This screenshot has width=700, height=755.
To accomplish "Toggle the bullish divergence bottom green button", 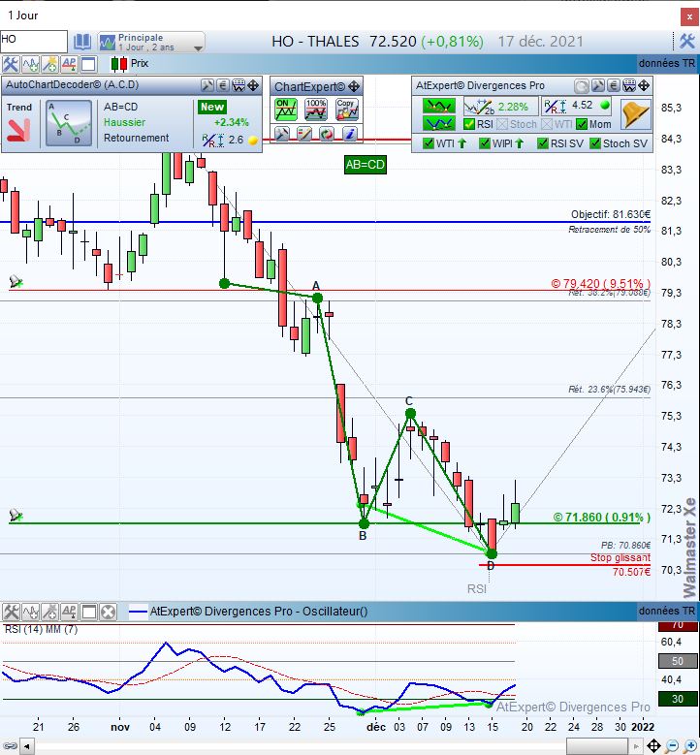I will point(439,124).
